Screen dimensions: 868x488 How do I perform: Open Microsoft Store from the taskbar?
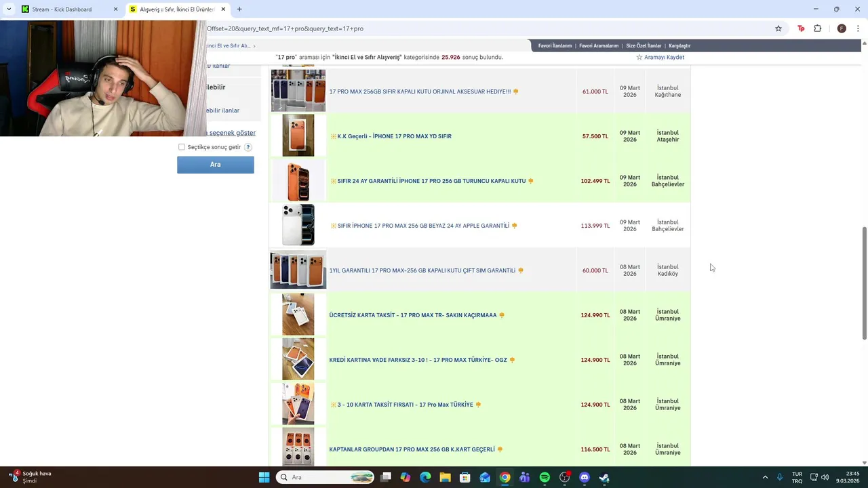pos(465,477)
